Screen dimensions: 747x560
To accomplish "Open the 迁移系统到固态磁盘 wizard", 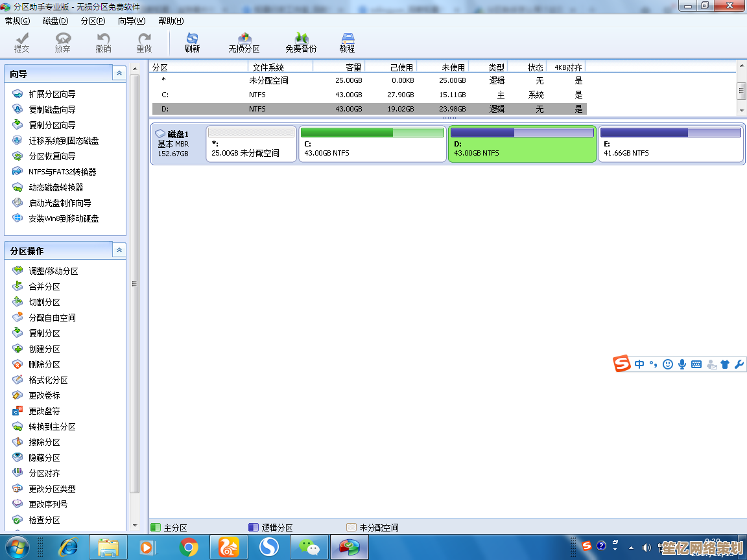I will coord(64,141).
